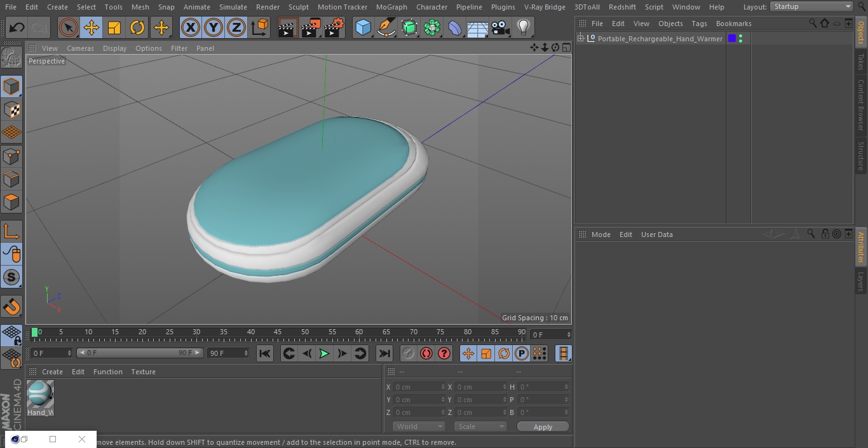Switch to Polygons mode
Screen dimensions: 868x448
11,201
